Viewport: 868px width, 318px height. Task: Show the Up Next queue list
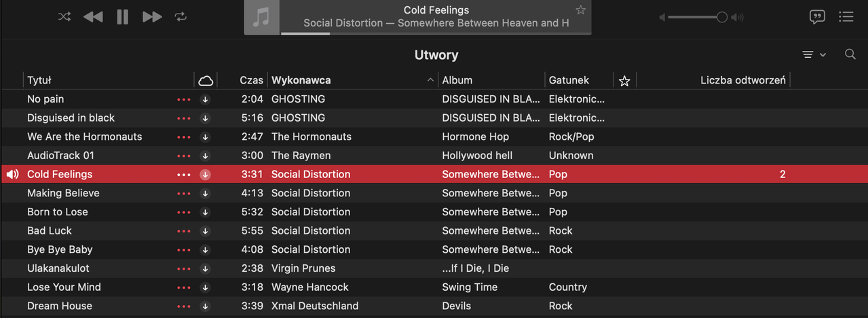[x=846, y=17]
